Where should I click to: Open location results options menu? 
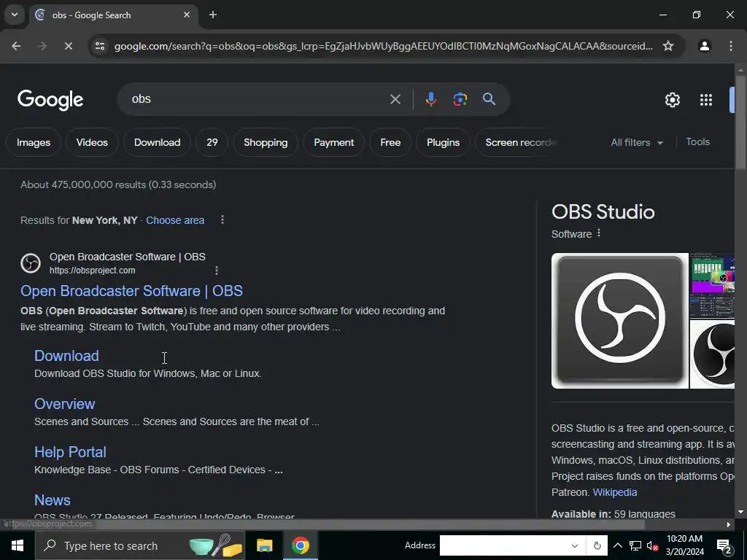pyautogui.click(x=222, y=220)
